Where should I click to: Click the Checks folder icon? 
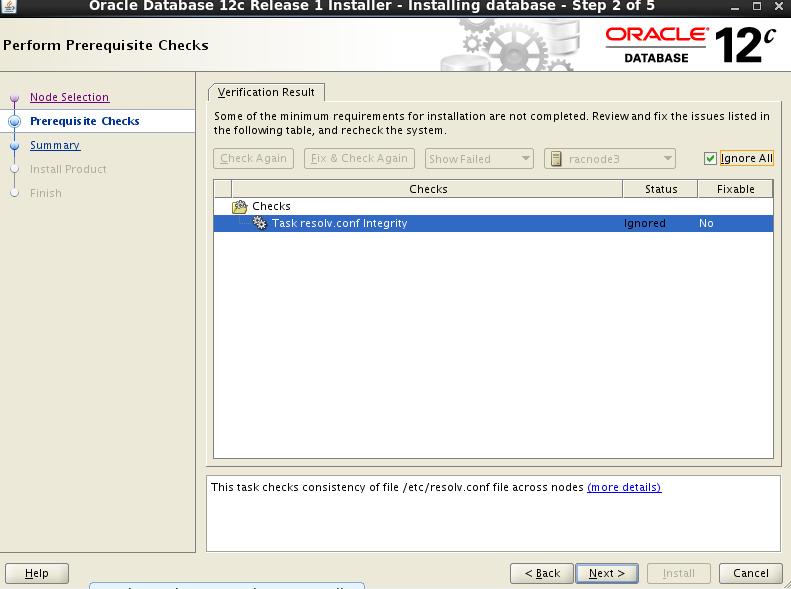[x=240, y=206]
